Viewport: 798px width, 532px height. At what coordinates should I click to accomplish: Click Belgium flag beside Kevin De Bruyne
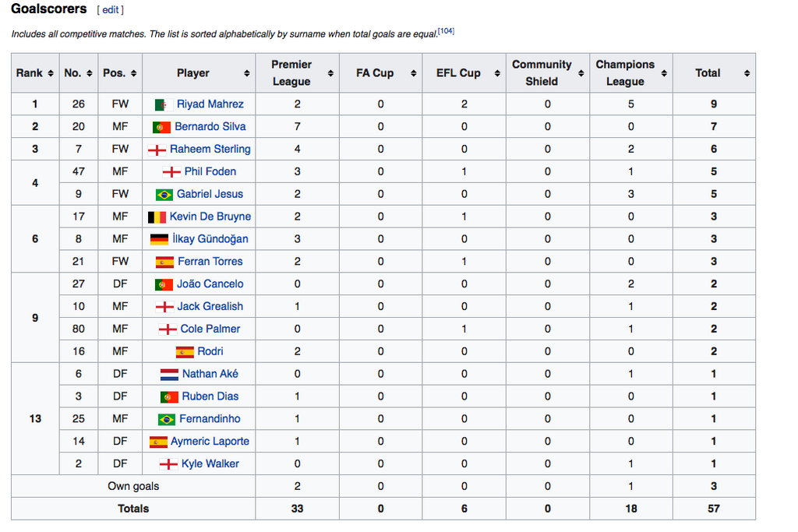(157, 217)
